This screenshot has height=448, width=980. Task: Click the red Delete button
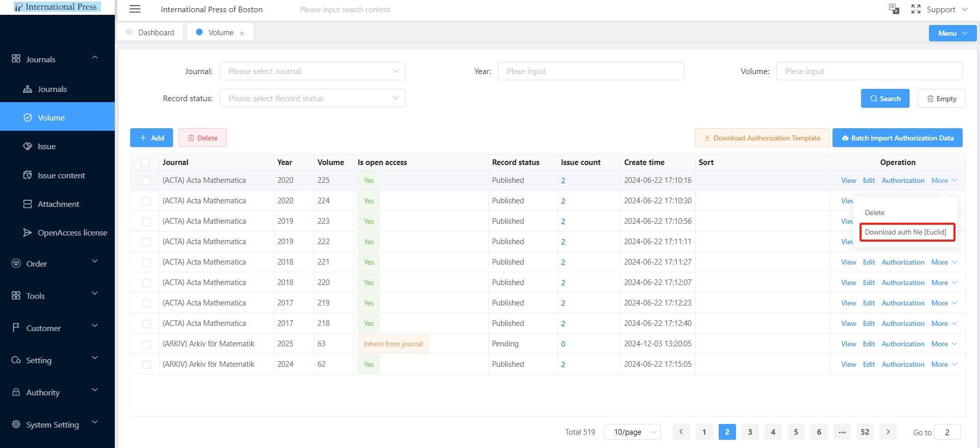point(203,138)
